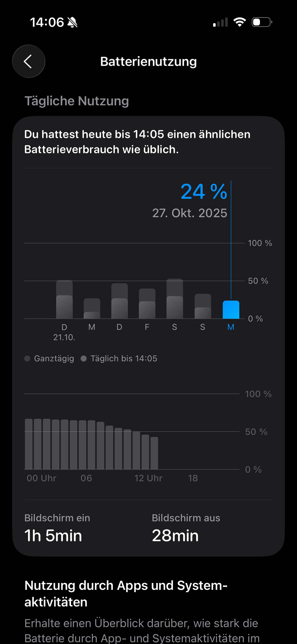The image size is (297, 644).
Task: Tap the Bildschirm ein 1h 5min value
Action: click(53, 535)
